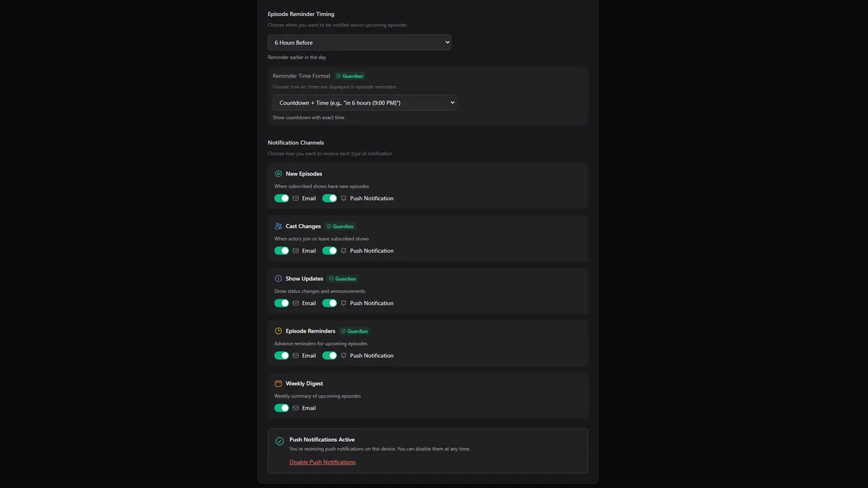Click the New Episodes play icon
This screenshot has height=488, width=868.
click(278, 174)
